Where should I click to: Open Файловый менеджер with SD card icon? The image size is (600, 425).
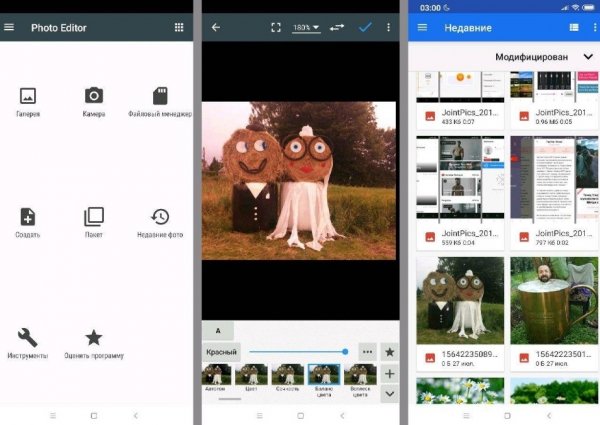pyautogui.click(x=160, y=102)
